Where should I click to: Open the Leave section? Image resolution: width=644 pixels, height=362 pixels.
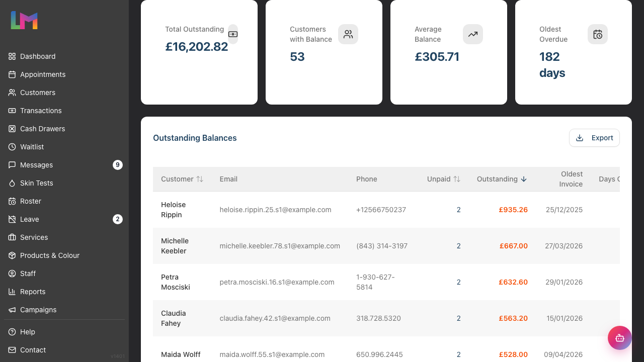coord(64,219)
